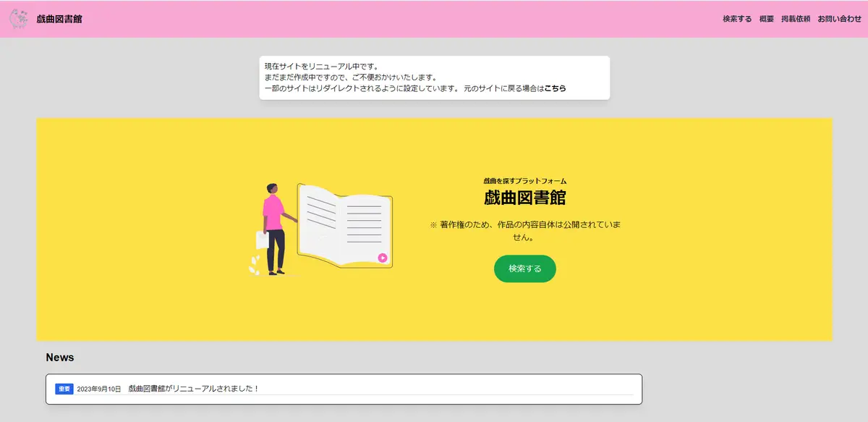The height and width of the screenshot is (422, 868).
Task: Click the 著作権 copyright note text
Action: 525,231
